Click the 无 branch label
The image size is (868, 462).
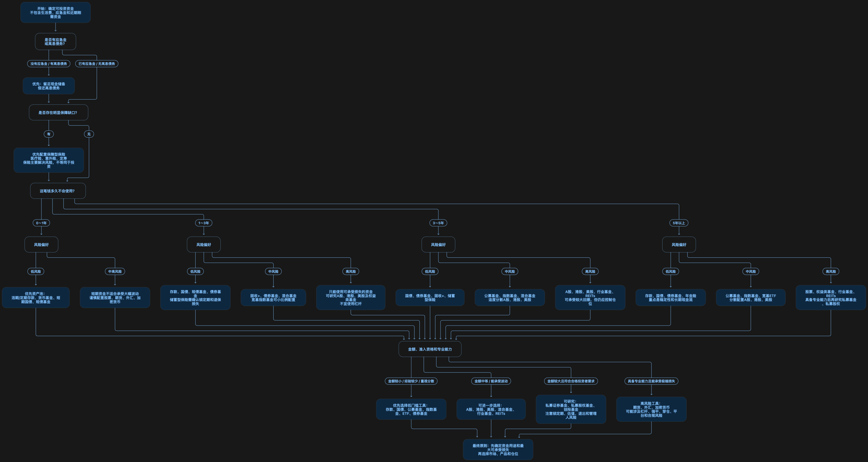click(89, 134)
